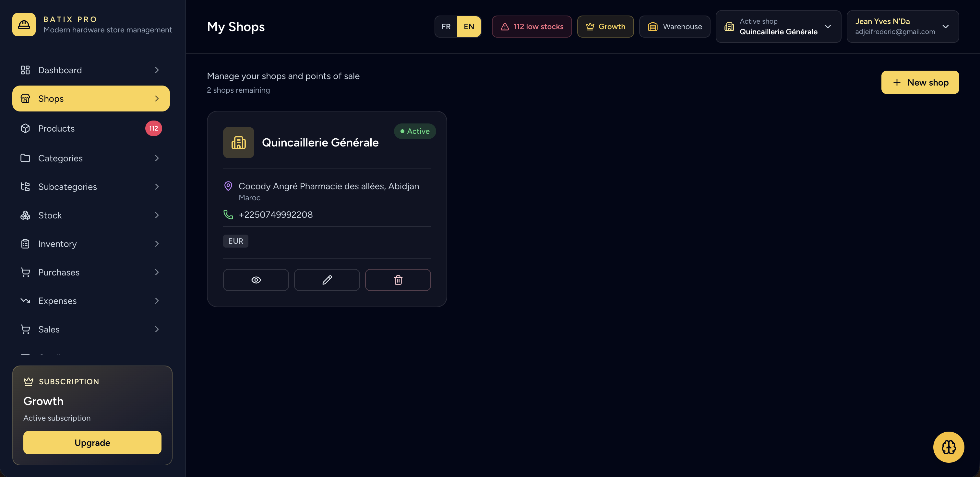Click the Inventory clipboard icon
This screenshot has width=980, height=477.
pos(25,244)
